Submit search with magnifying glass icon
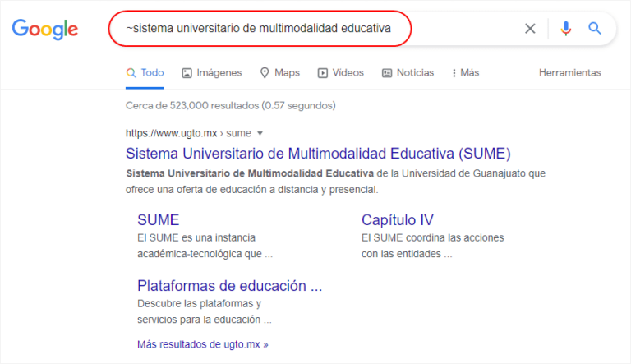Image resolution: width=631 pixels, height=364 pixels. click(x=595, y=28)
